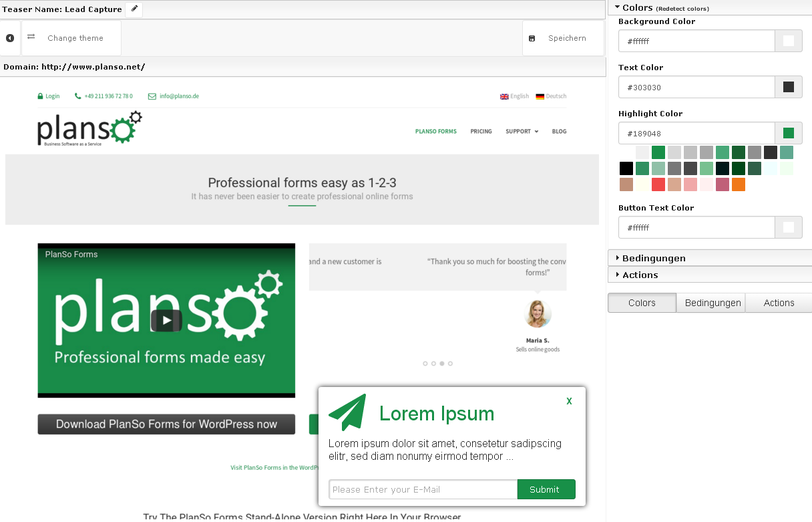
Task: Expand the SUPPORT dropdown menu
Action: (522, 132)
